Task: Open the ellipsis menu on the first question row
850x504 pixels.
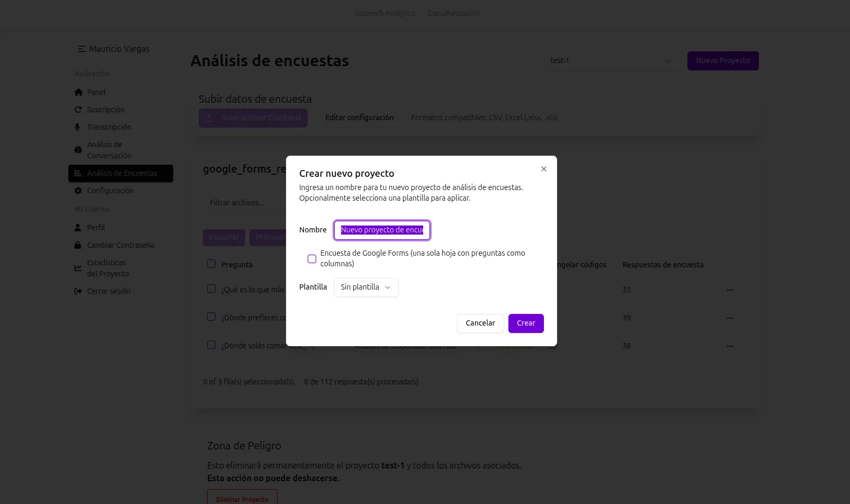Action: click(730, 290)
